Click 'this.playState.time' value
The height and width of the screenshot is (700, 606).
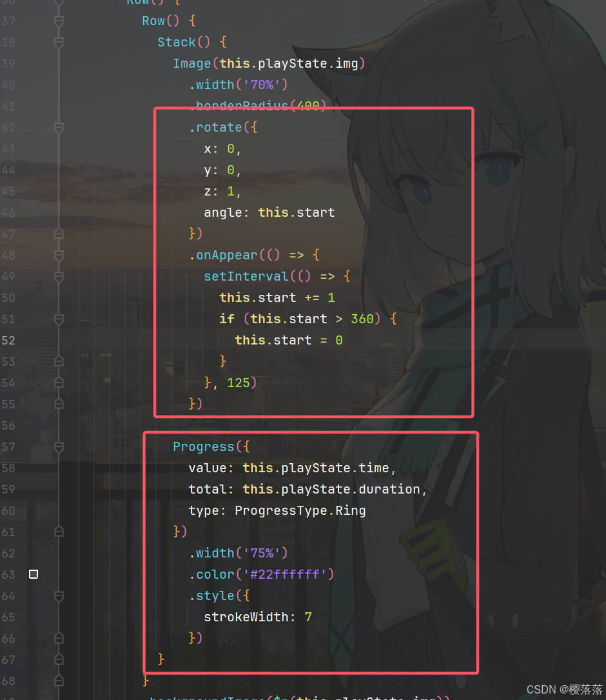315,468
